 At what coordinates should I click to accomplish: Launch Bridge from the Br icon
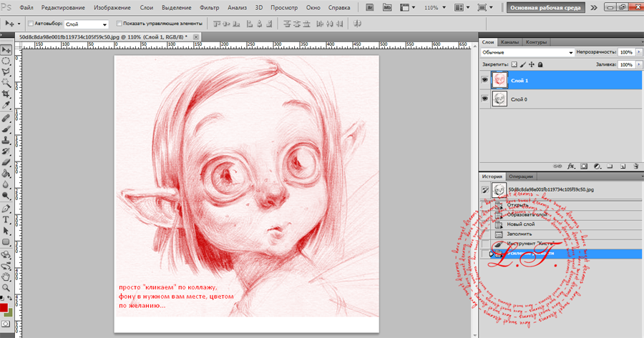(370, 7)
